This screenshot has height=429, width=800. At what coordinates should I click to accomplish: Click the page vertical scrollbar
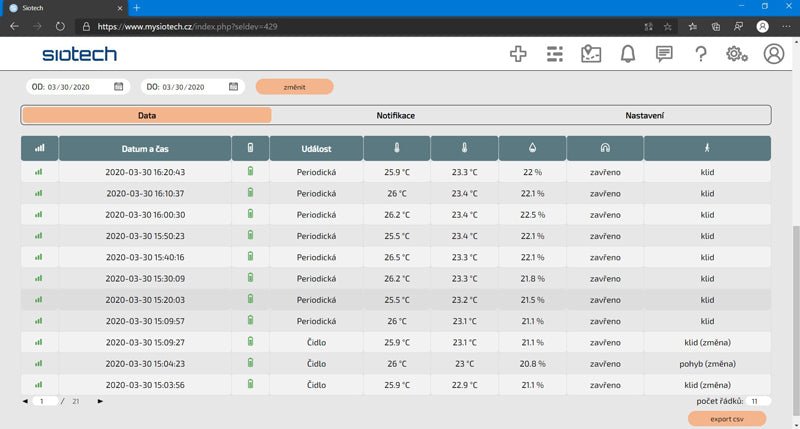point(795,321)
